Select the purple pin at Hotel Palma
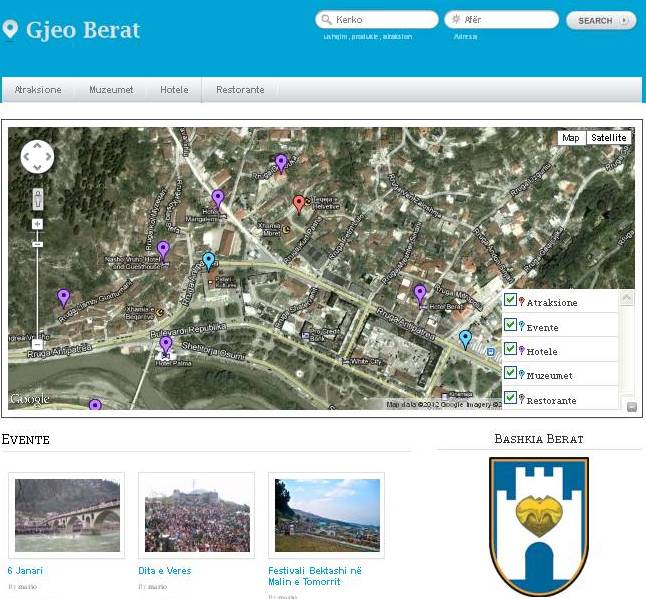This screenshot has width=646, height=599. pyautogui.click(x=166, y=345)
